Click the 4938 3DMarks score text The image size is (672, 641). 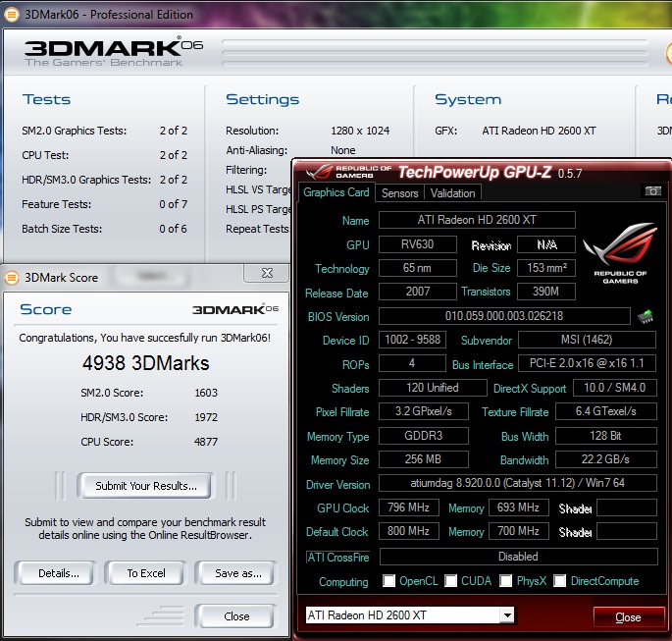pos(146,363)
